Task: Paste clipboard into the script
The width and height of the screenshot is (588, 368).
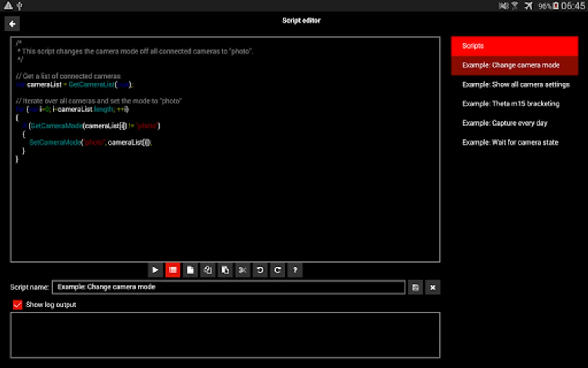Action: click(x=225, y=270)
